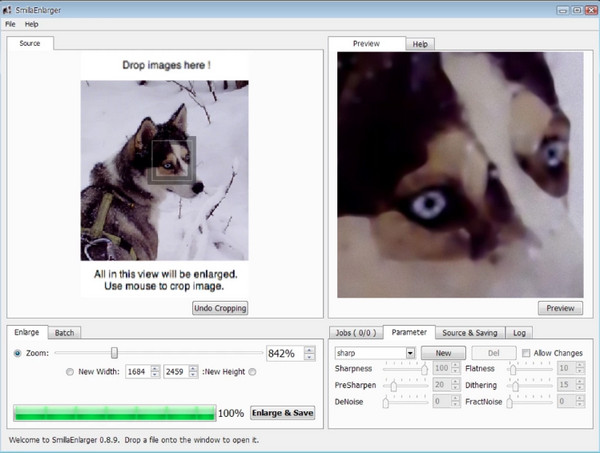Switch to the Help tab beside Preview

[x=420, y=44]
